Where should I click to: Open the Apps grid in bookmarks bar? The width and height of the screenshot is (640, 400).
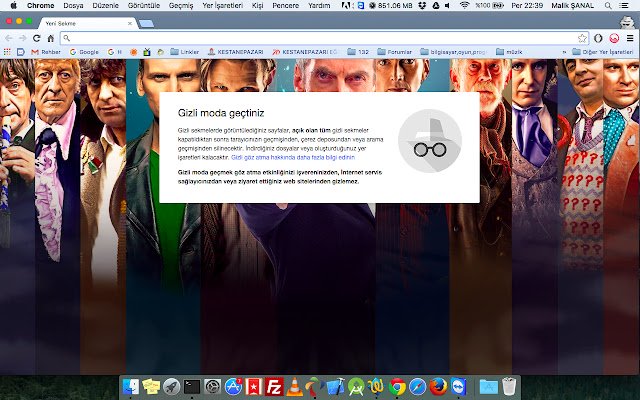pyautogui.click(x=7, y=52)
